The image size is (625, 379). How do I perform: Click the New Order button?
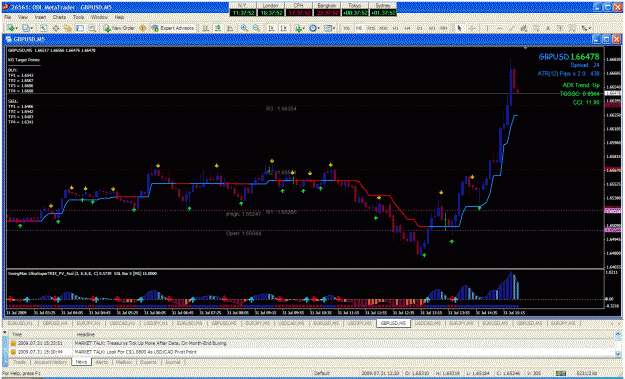[x=119, y=28]
